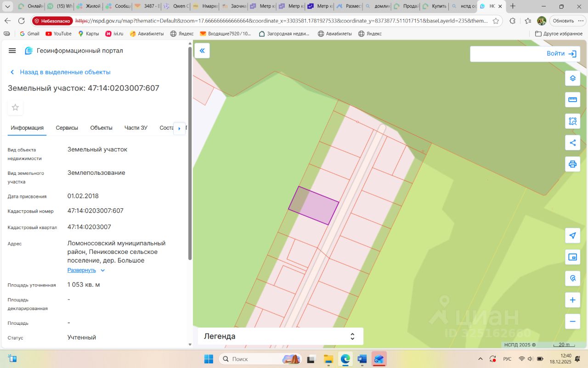Click the cadastral quarter 47:14:0203007 value
Image resolution: width=588 pixels, height=368 pixels.
89,227
